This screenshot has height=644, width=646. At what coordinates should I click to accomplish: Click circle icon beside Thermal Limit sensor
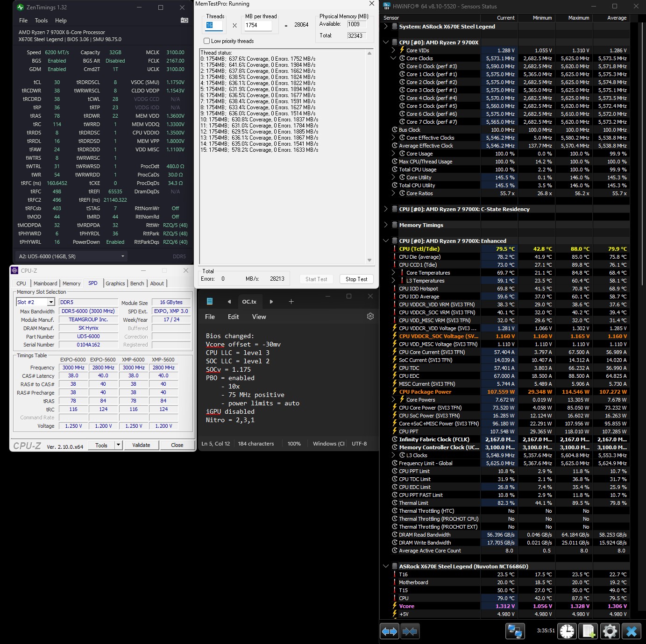click(x=395, y=503)
